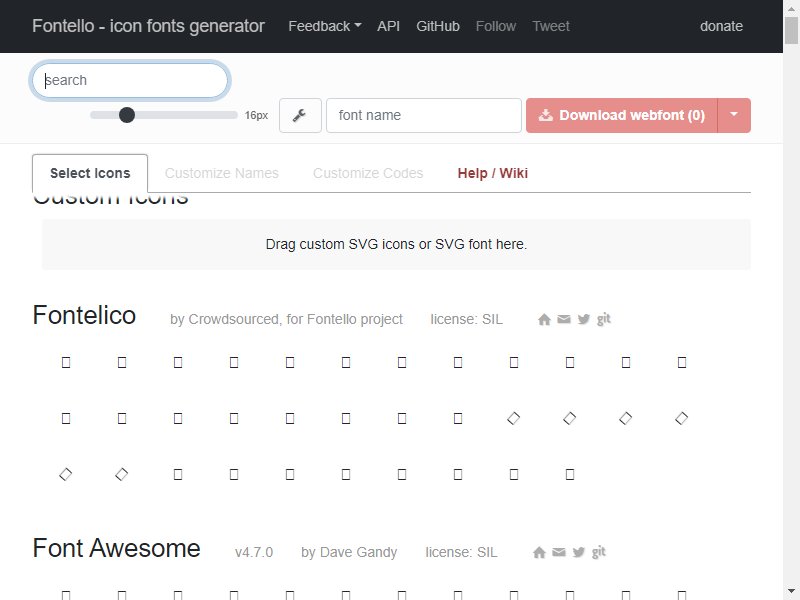Open the Fontelico git repository icon

(x=604, y=319)
